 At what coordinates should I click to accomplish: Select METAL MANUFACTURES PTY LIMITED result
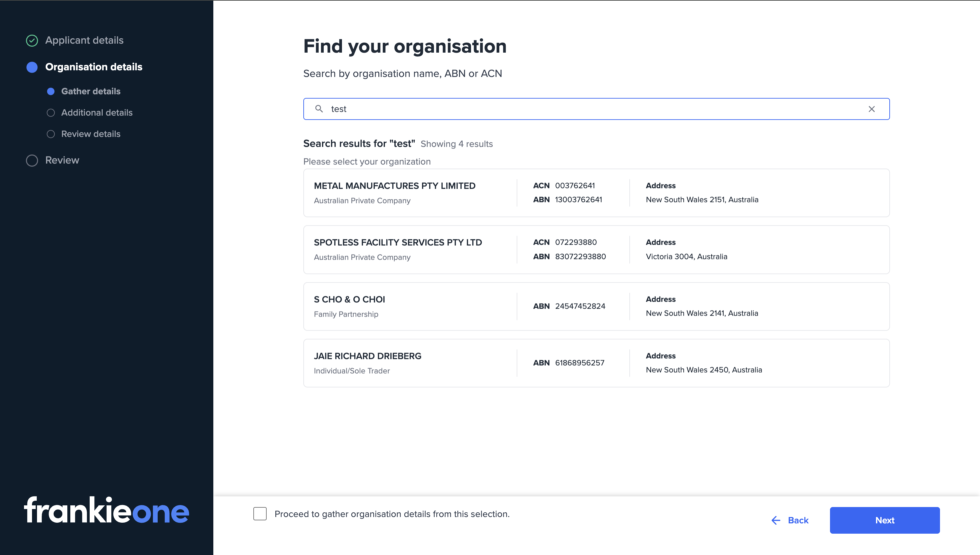596,193
